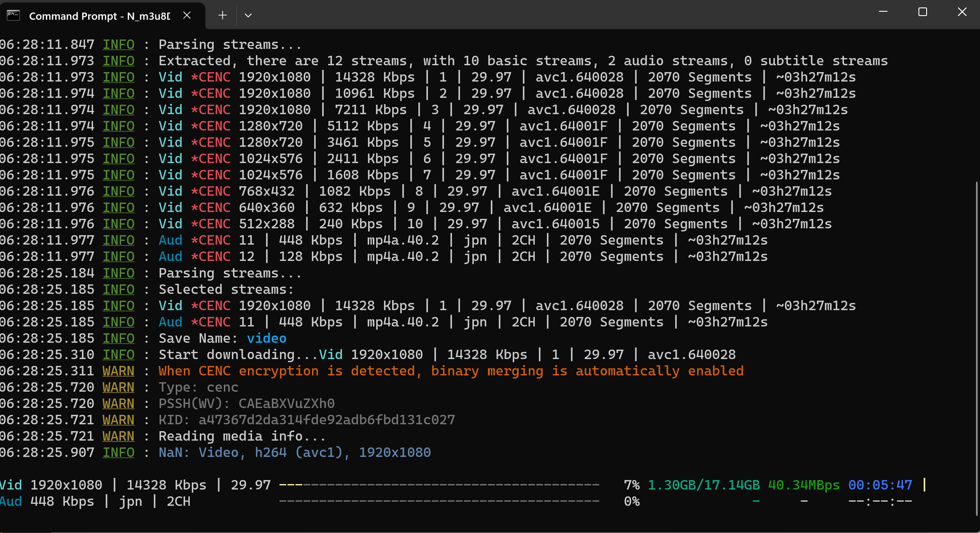Viewport: 980px width, 533px height.
Task: Click the 'Selected streams:' log line
Action: tap(226, 289)
